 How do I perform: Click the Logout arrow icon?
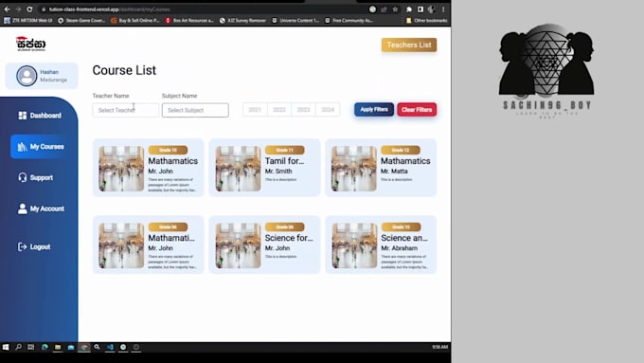tap(22, 246)
